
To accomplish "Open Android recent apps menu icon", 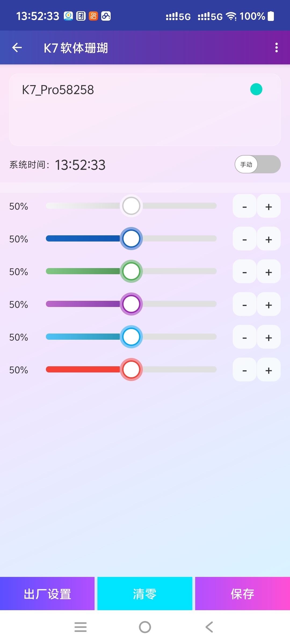I will [x=81, y=627].
